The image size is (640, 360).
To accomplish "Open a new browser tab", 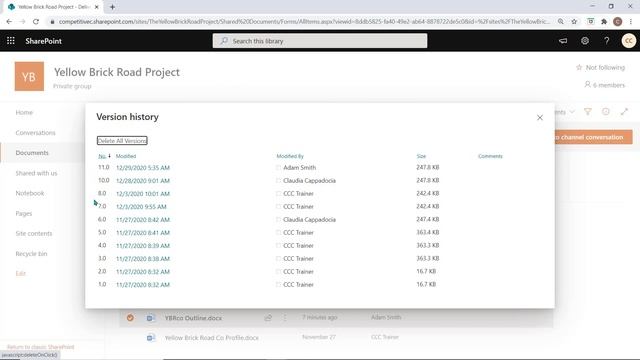I will 112,7.
